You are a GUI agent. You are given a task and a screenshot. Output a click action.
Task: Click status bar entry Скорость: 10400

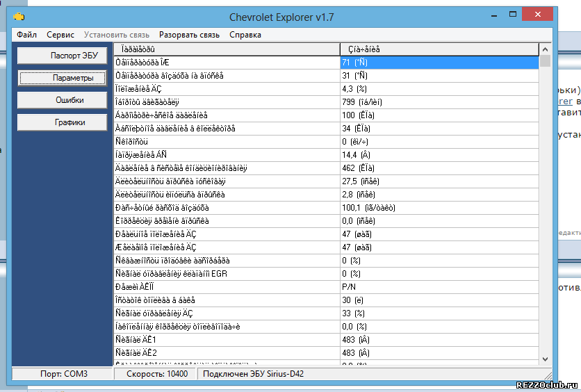156,374
